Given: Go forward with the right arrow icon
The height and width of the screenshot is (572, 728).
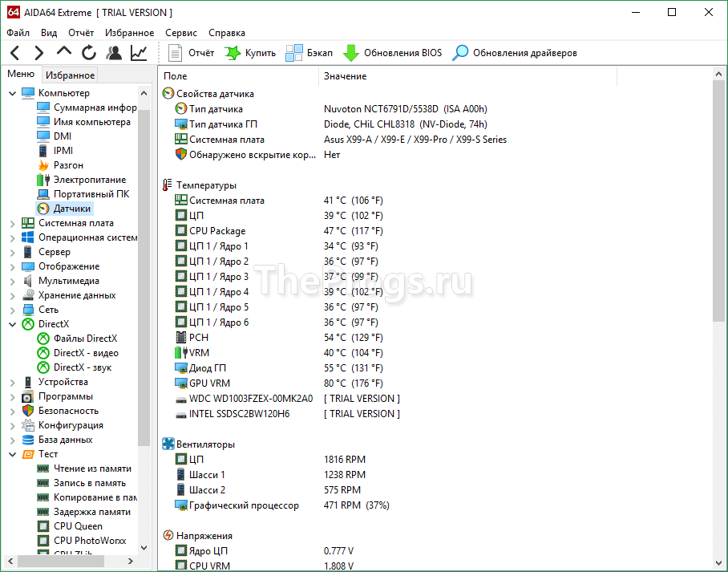Looking at the screenshot, I should tap(39, 53).
